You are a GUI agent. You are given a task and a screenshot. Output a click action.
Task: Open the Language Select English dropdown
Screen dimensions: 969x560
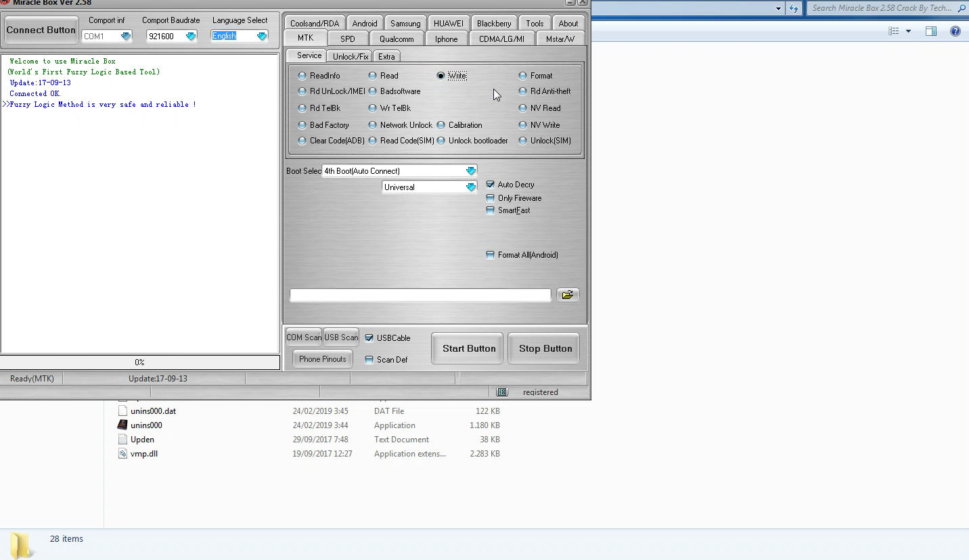pyautogui.click(x=262, y=37)
